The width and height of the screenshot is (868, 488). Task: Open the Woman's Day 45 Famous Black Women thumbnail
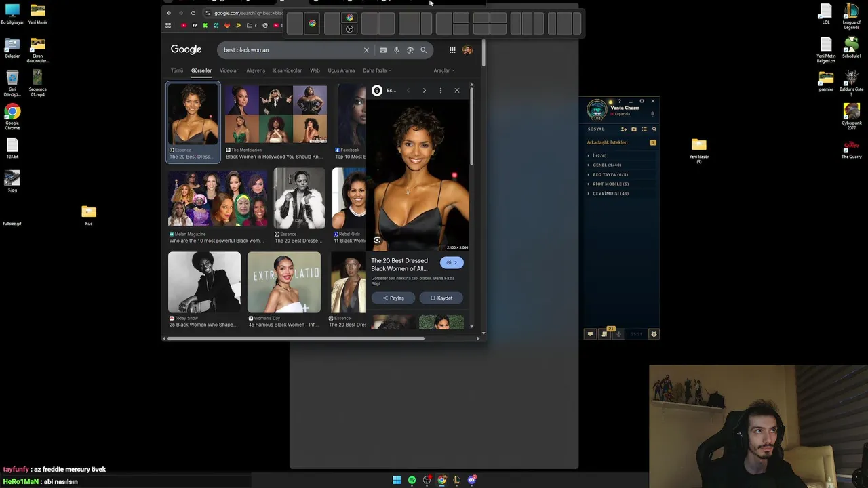point(284,283)
